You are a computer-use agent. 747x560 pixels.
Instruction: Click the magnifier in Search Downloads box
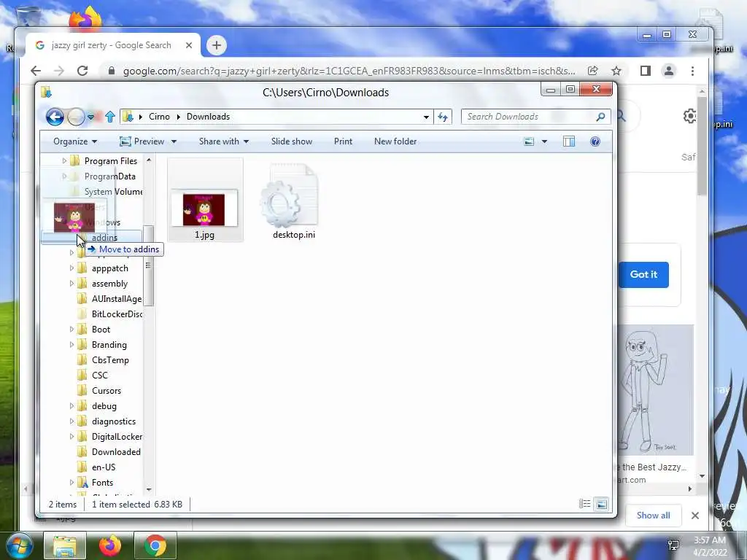point(601,117)
